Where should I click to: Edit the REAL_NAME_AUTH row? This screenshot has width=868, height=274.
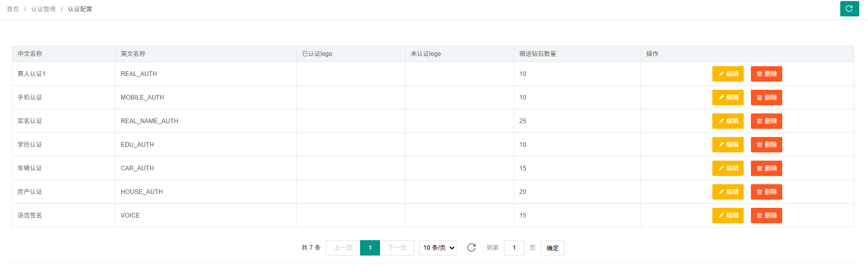click(727, 121)
